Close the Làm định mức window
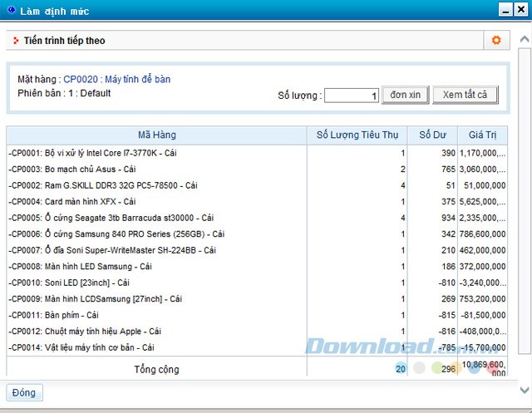 tap(521, 10)
